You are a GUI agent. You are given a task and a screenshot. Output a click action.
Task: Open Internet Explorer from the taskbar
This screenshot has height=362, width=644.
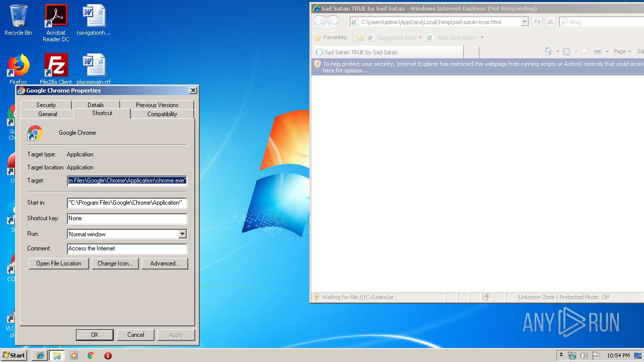40,355
